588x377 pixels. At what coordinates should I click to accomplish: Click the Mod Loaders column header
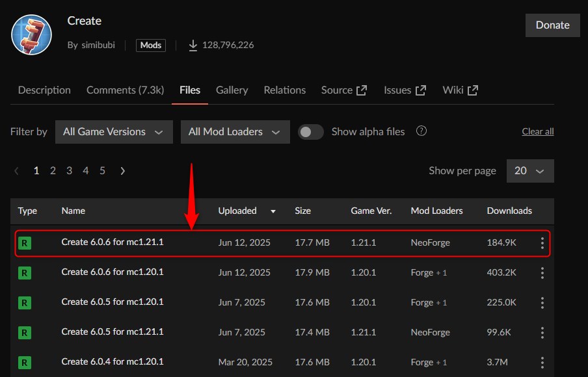coord(437,211)
